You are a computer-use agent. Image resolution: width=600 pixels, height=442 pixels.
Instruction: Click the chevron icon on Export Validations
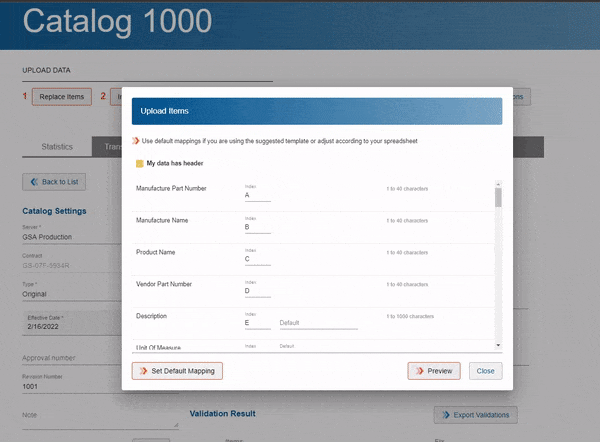click(446, 415)
